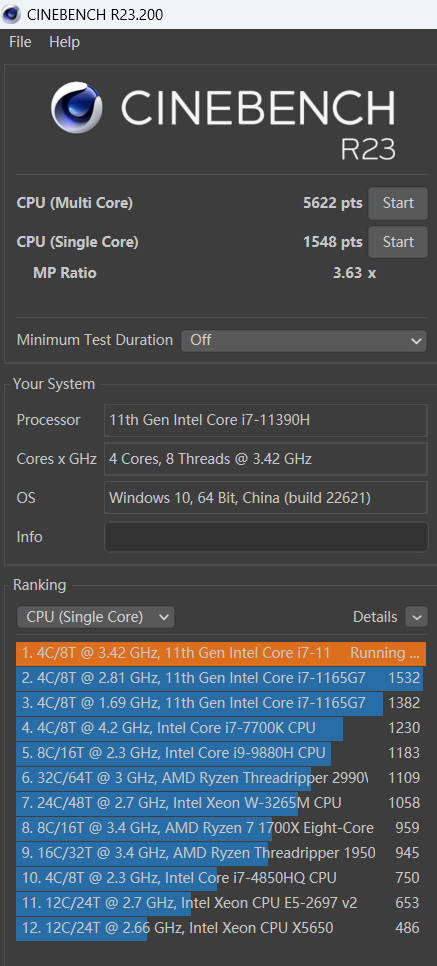Click the Processor field showing i7-11390H
The height and width of the screenshot is (966, 437).
[x=266, y=420]
